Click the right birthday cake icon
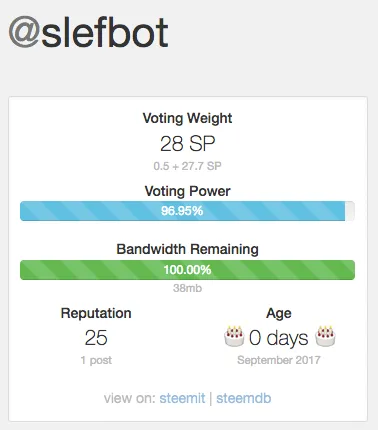Viewport: 378px width, 430px height. coord(326,337)
